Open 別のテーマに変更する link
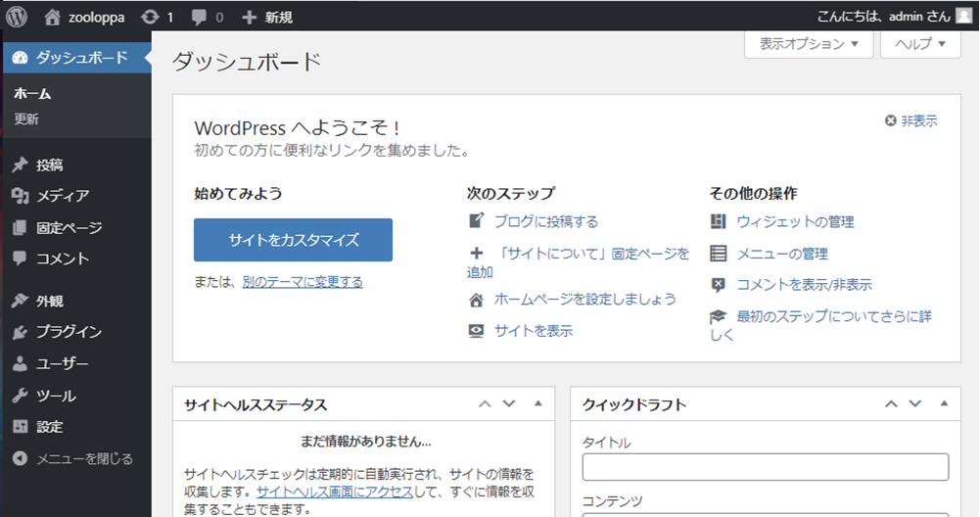This screenshot has width=980, height=517. click(303, 282)
